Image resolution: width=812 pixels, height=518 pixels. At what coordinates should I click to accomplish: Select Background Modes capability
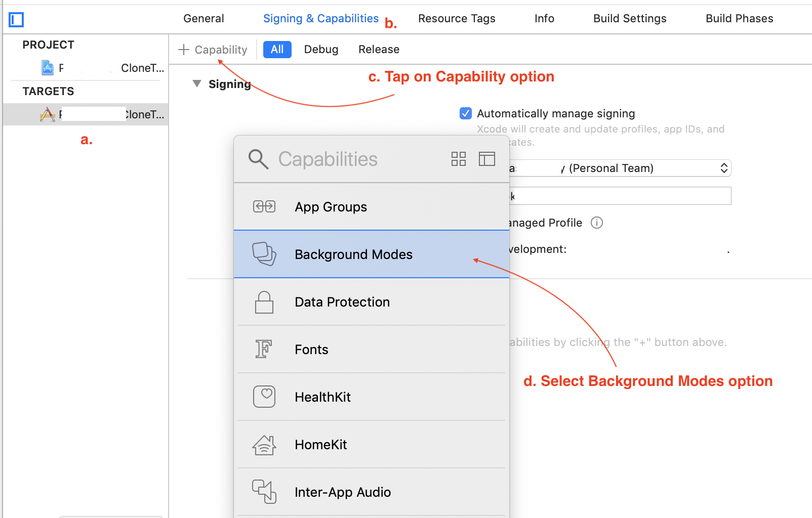coord(372,254)
